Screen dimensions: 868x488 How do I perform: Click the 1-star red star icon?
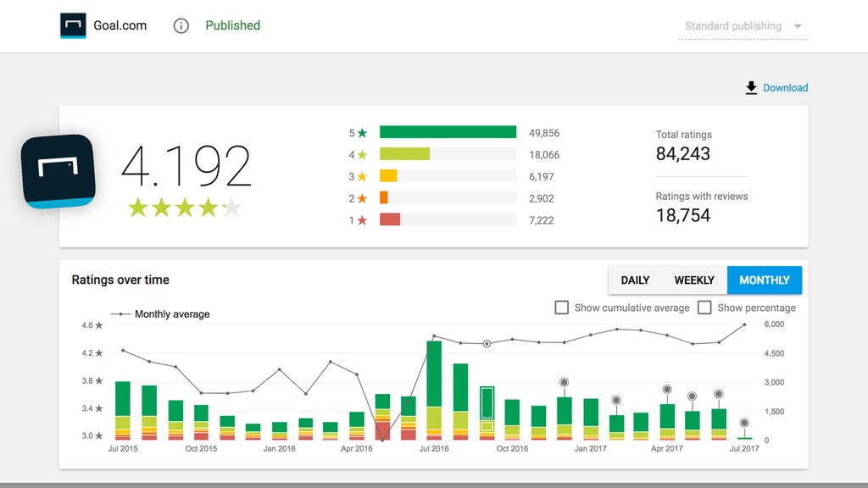tap(362, 220)
